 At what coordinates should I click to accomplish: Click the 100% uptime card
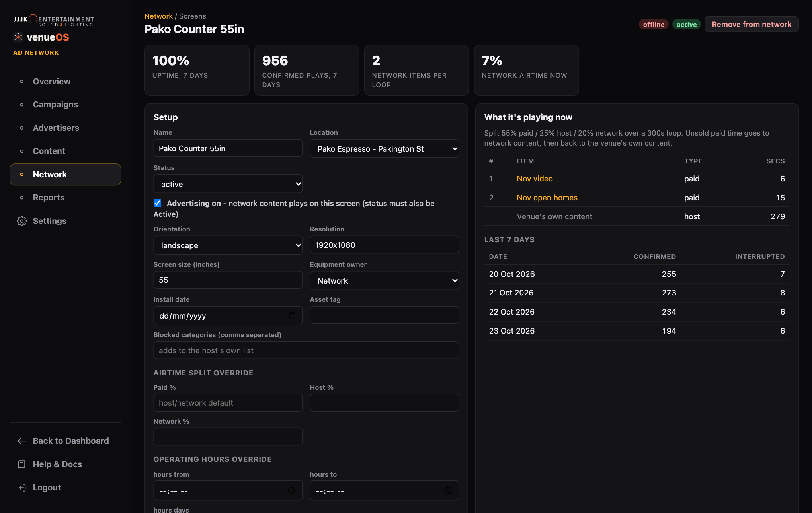197,70
